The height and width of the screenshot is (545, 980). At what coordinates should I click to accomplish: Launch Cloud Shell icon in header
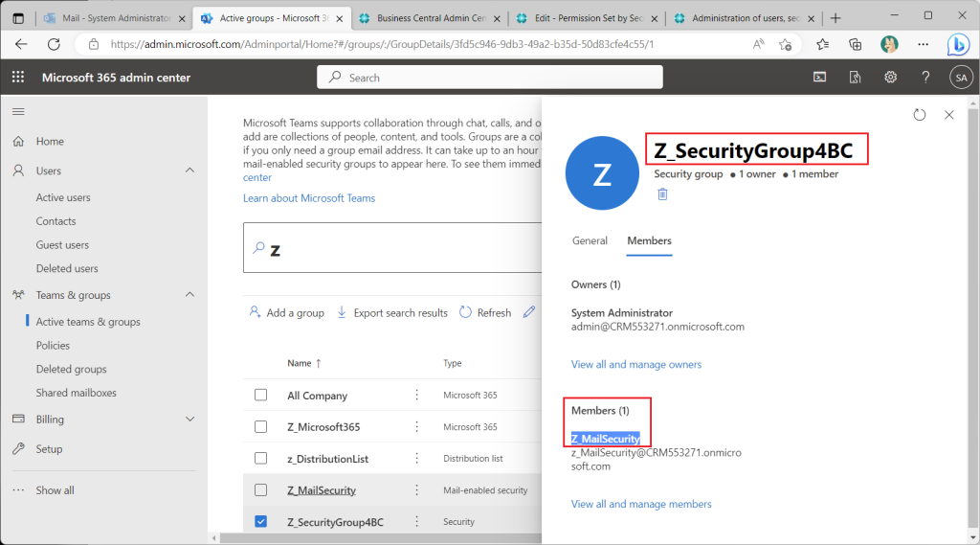pyautogui.click(x=819, y=77)
